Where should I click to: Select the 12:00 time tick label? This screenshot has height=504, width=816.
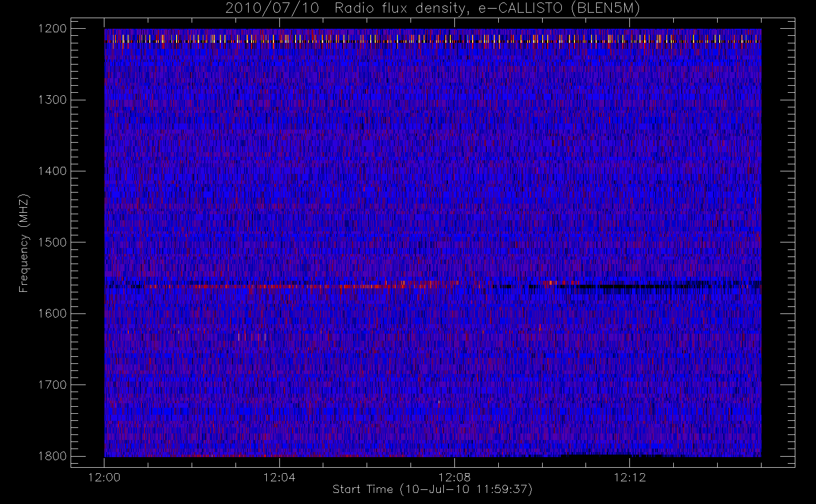point(104,477)
